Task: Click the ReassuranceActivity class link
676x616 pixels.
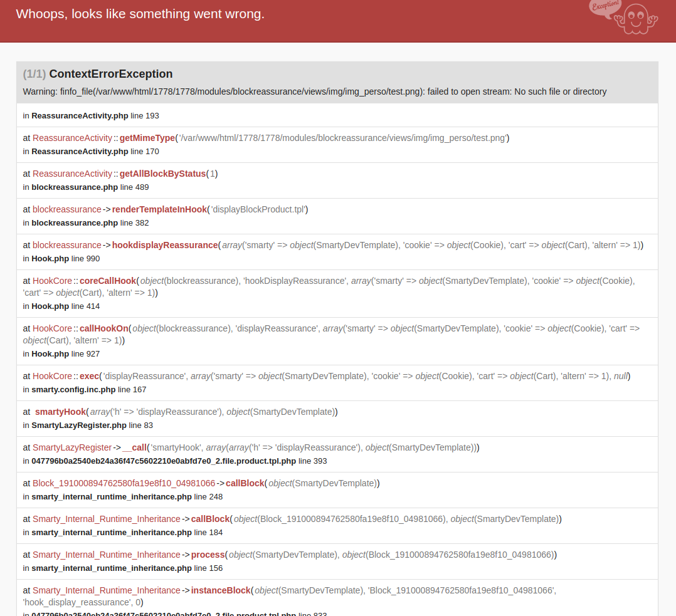Action: [72, 138]
